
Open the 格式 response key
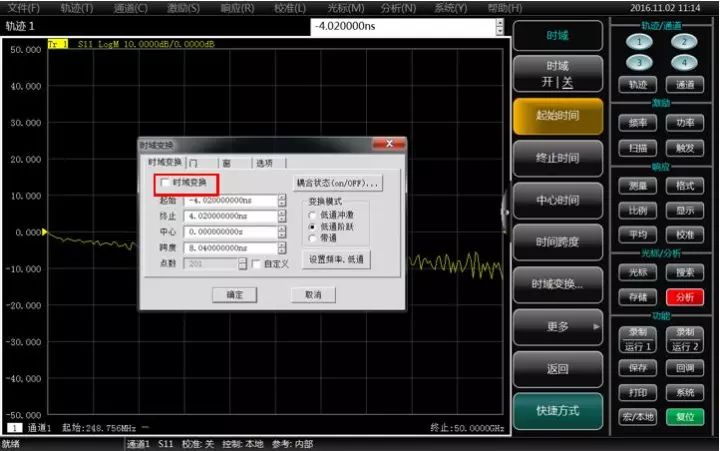tap(685, 186)
